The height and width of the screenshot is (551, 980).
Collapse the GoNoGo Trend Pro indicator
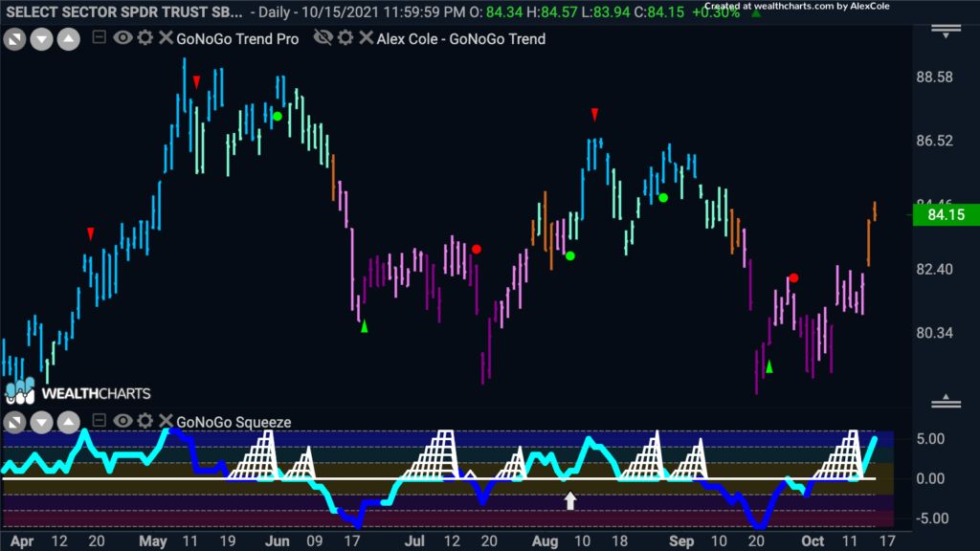(x=99, y=37)
